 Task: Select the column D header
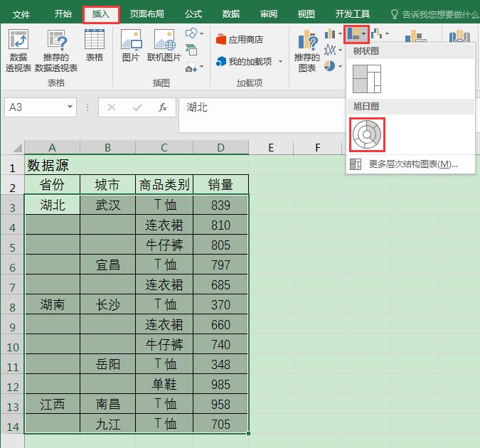tap(220, 148)
